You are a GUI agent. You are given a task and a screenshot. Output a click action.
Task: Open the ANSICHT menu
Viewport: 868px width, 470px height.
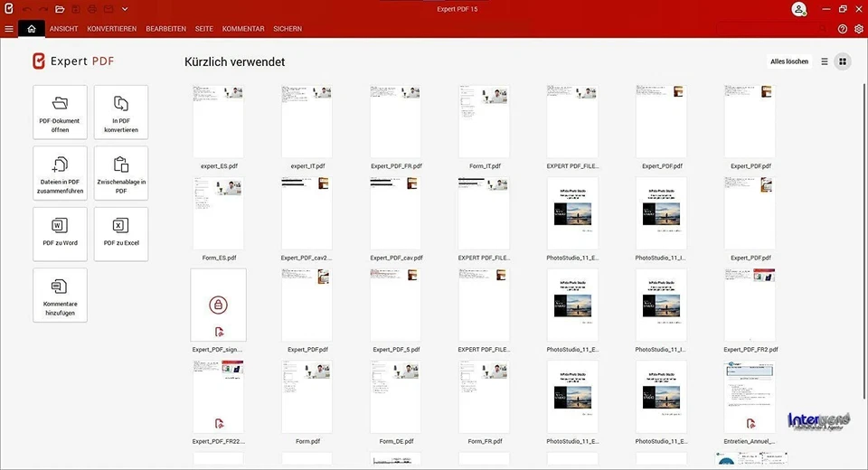click(x=63, y=29)
